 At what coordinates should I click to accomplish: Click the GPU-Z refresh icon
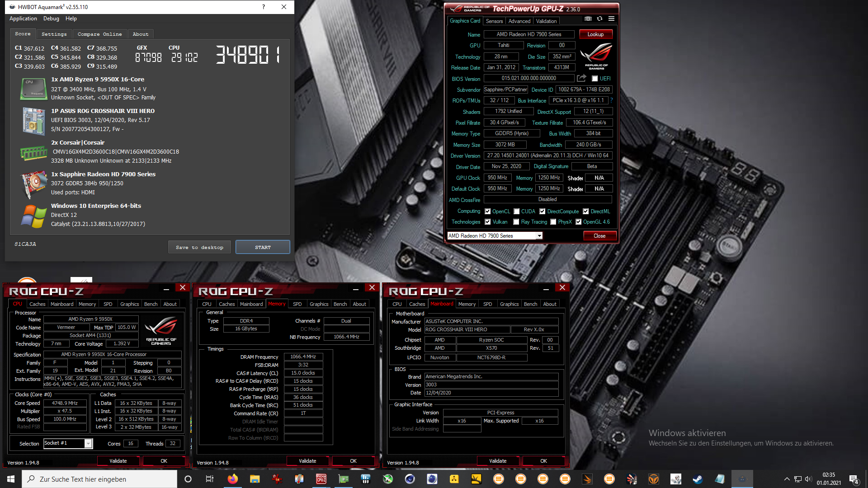599,19
